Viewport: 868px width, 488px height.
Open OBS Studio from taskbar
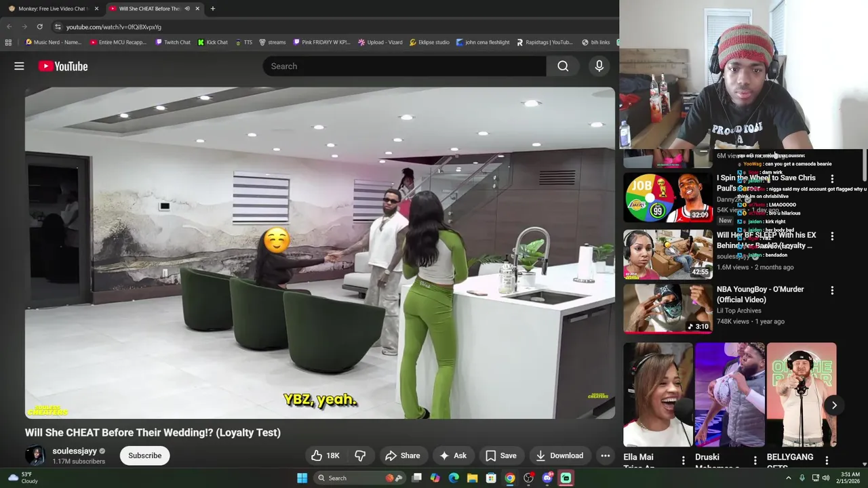528,478
